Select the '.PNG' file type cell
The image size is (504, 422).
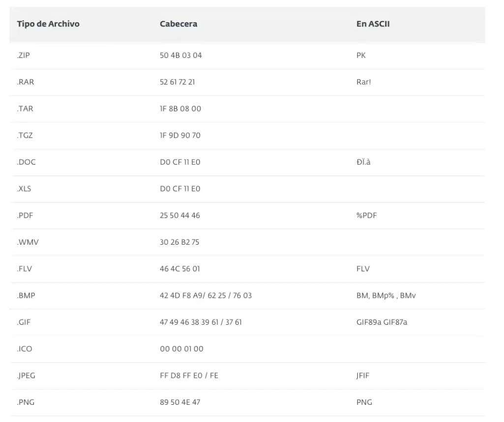26,402
